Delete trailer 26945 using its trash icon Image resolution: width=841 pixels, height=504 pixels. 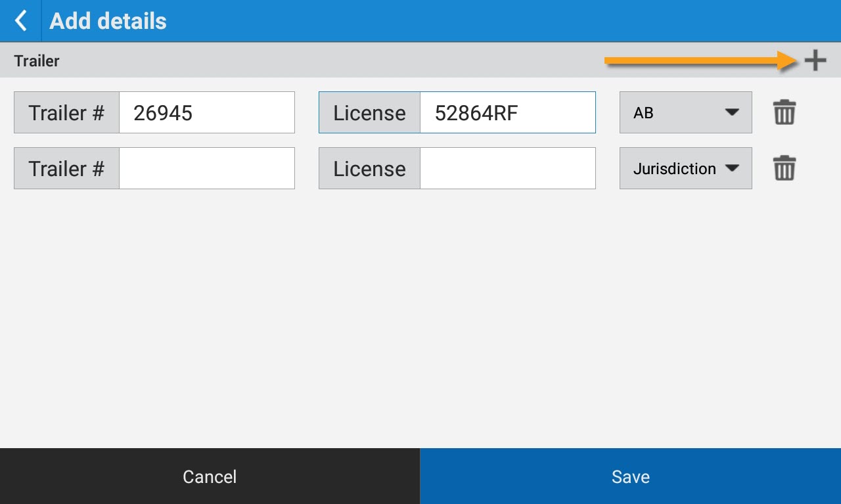(x=784, y=112)
